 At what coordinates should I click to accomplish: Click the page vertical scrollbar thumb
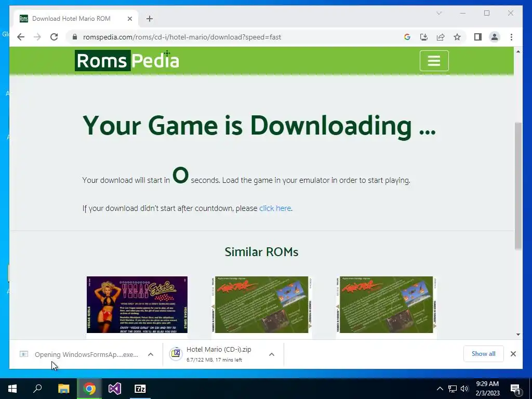coord(518,186)
